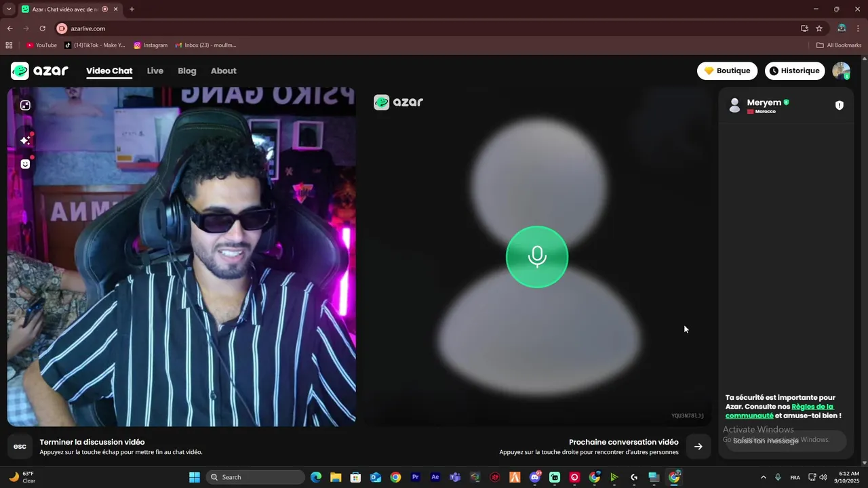Switch to the Live tab
The image size is (868, 488).
(x=155, y=70)
